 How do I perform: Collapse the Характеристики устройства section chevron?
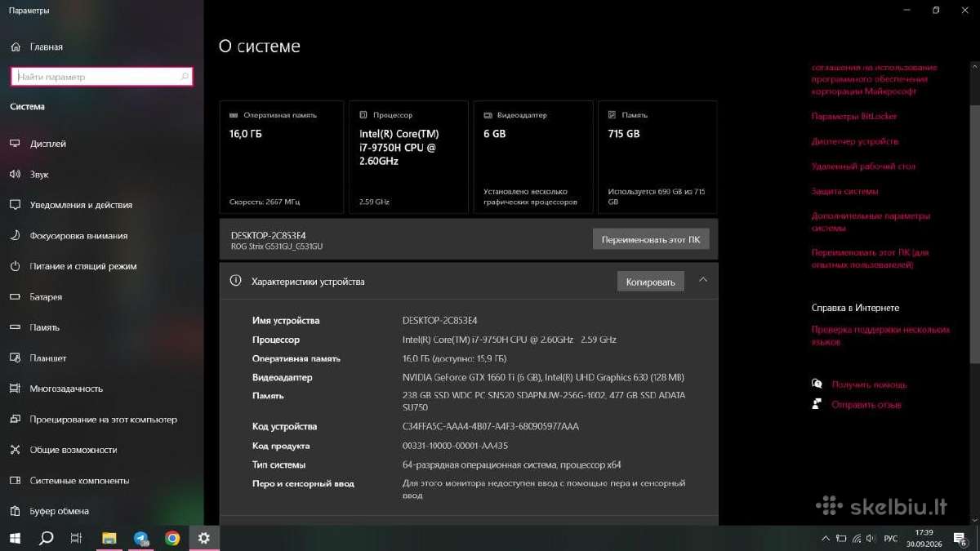tap(703, 280)
